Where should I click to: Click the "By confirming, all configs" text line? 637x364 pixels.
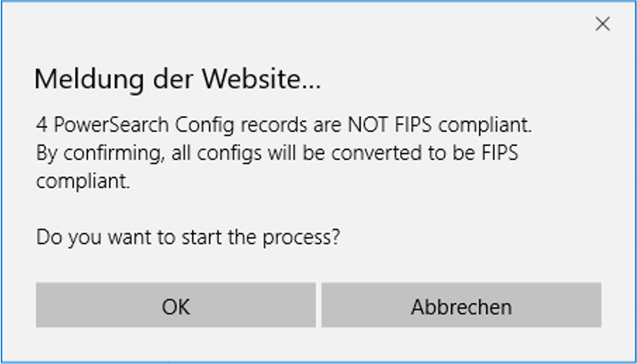pyautogui.click(x=277, y=153)
